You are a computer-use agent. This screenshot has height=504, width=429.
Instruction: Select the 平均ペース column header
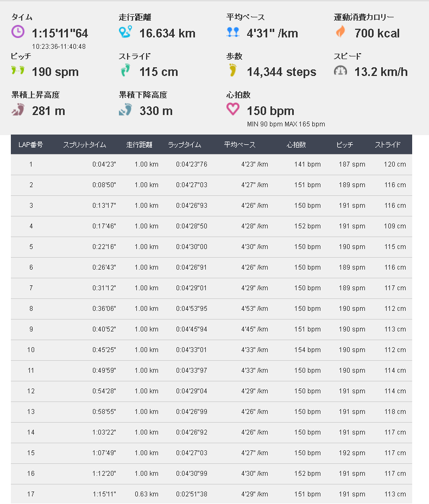coord(240,145)
